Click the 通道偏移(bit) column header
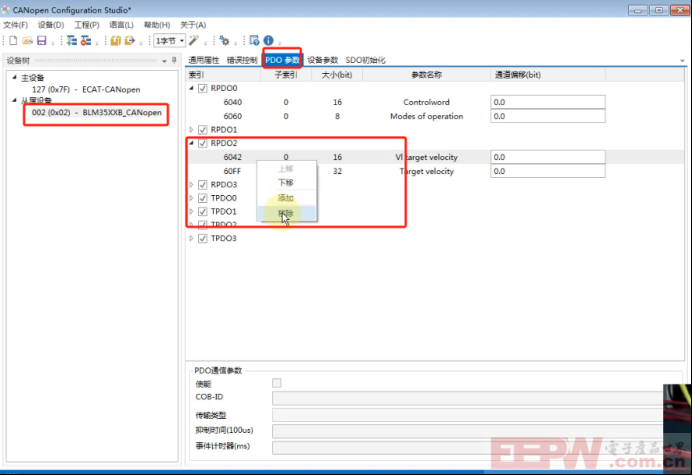Viewport: 692px width, 475px height. 548,75
